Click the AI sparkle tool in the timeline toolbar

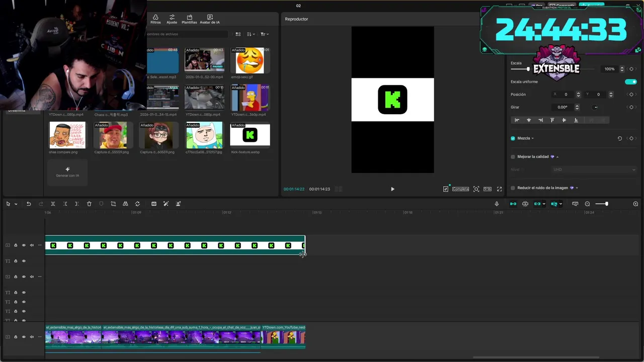coord(178,204)
